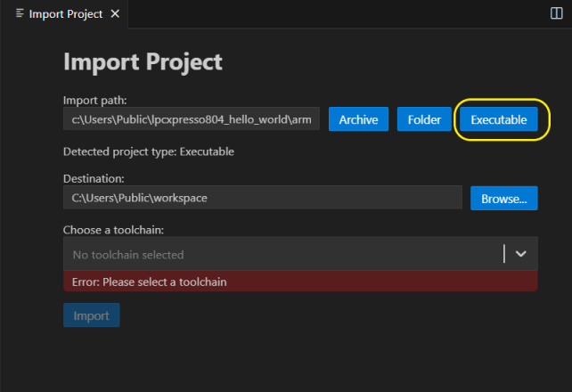Screen dimensions: 572x392
Task: Click the Executable button
Action: 498,119
